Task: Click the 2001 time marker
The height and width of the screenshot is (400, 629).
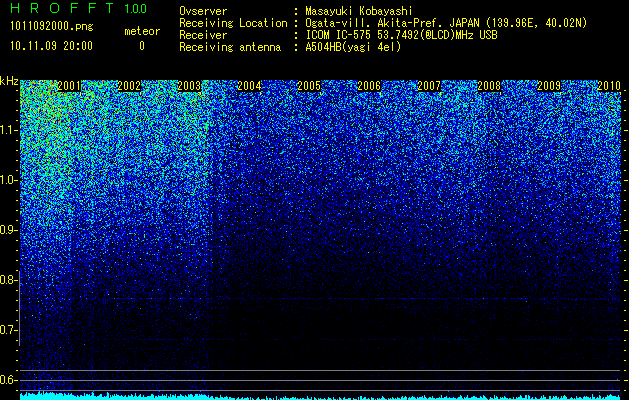Action: click(x=69, y=86)
